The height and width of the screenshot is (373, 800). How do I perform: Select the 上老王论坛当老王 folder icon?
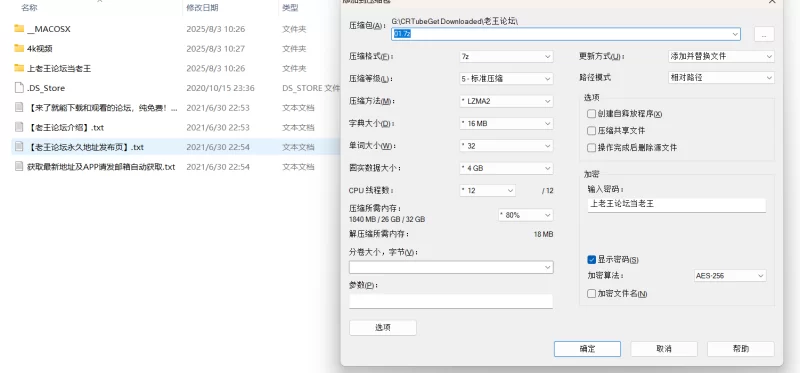point(19,68)
